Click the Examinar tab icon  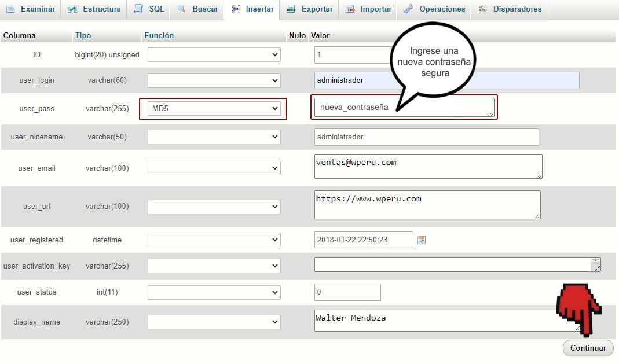click(10, 9)
